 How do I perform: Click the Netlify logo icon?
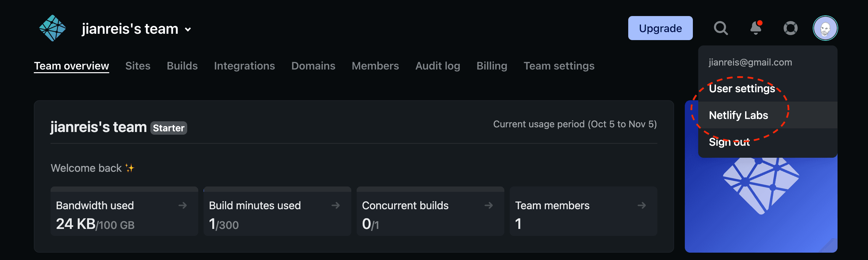[x=53, y=28]
